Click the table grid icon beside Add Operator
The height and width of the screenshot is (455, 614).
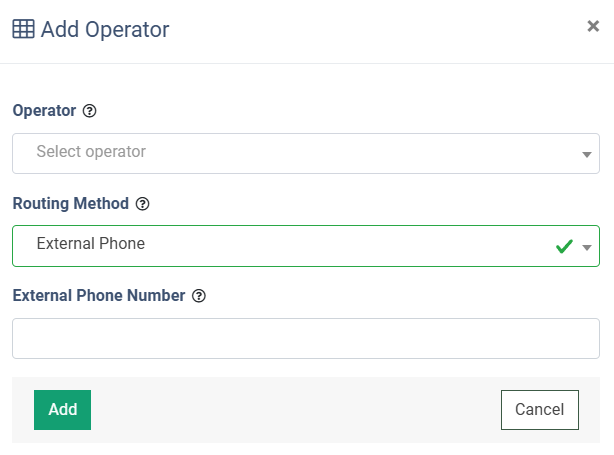pyautogui.click(x=23, y=29)
